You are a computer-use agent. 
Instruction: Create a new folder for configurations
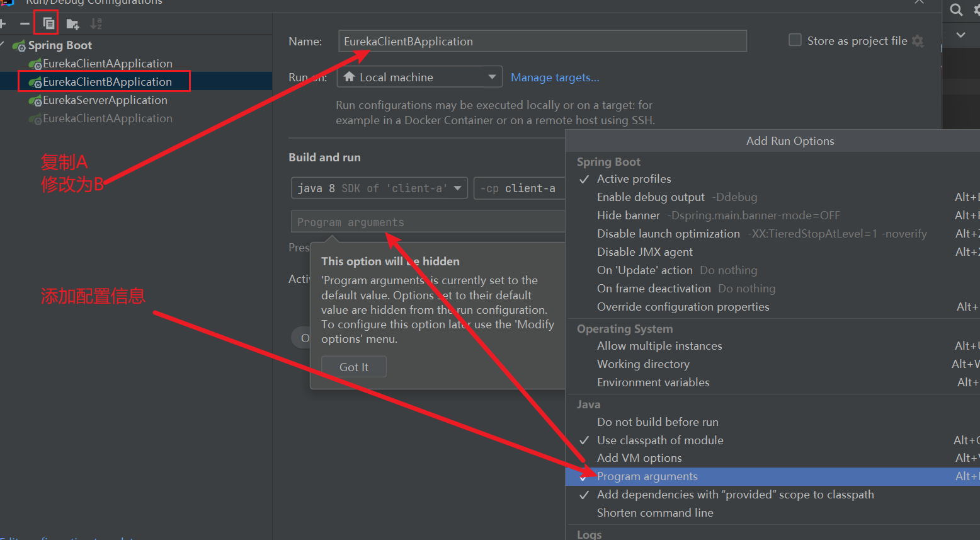72,24
